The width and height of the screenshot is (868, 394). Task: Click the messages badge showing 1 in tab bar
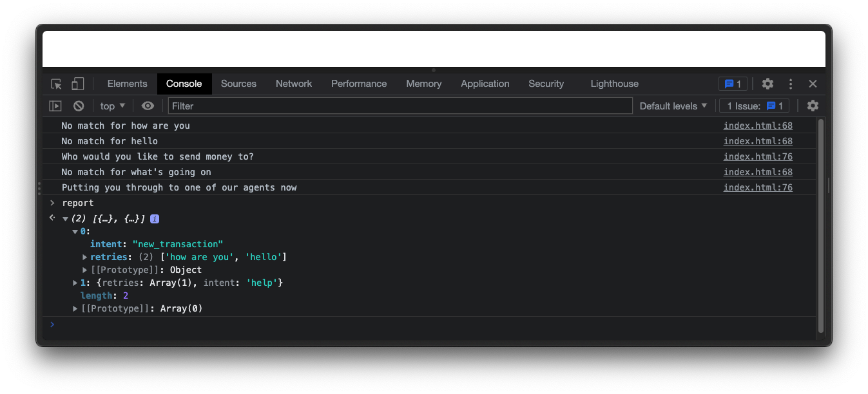pyautogui.click(x=733, y=84)
